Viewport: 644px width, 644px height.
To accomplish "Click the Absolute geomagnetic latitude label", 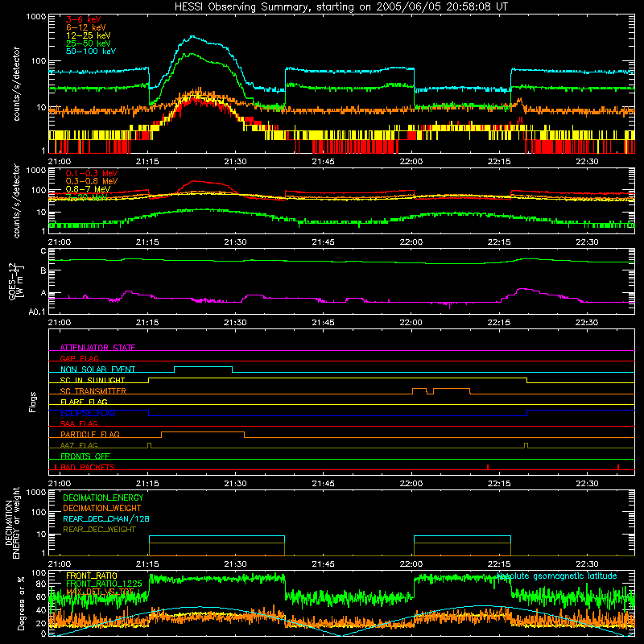I will 556,576.
